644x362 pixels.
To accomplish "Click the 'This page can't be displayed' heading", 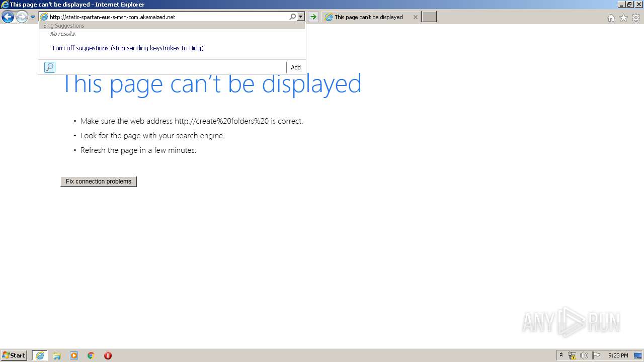I will click(x=211, y=83).
